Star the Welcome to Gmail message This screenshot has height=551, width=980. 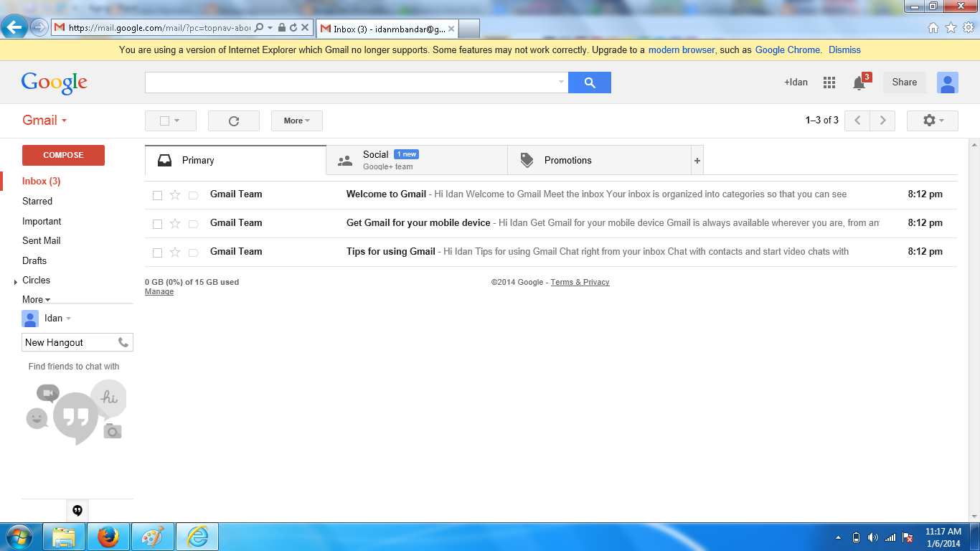click(x=175, y=194)
